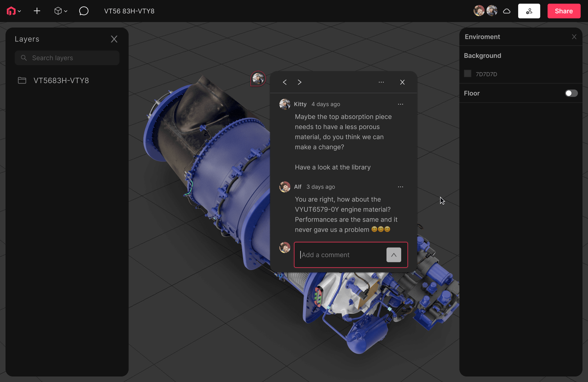
Task: Click the folder icon beside VT5683H-VTY8
Action: 22,81
